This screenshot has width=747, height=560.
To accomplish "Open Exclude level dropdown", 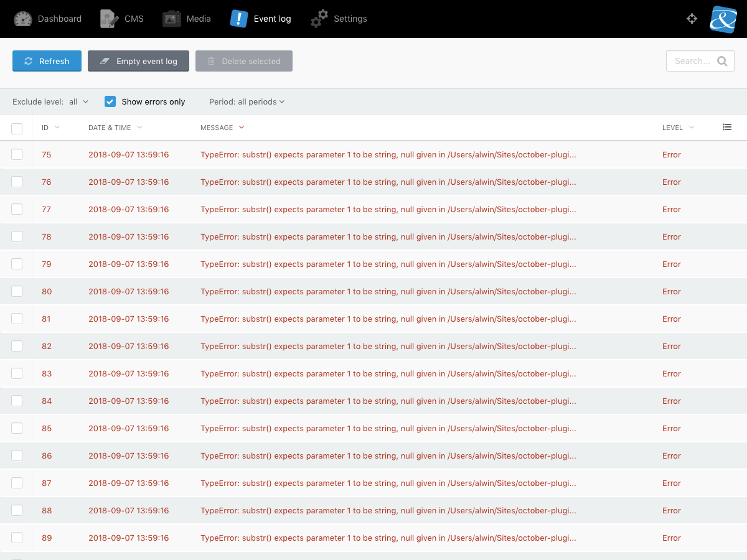I will 50,101.
